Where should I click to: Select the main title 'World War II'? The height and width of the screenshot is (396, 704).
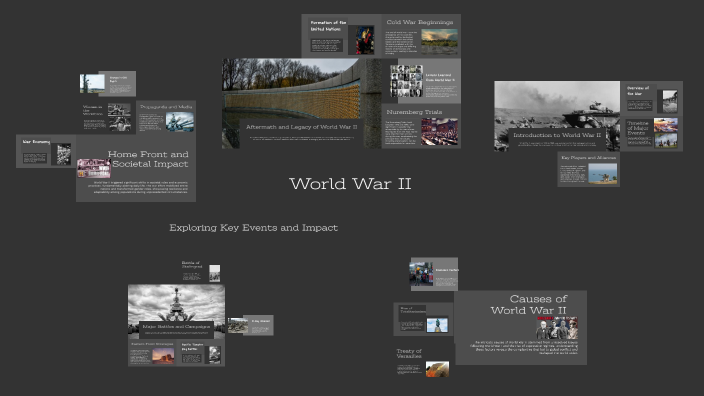350,184
